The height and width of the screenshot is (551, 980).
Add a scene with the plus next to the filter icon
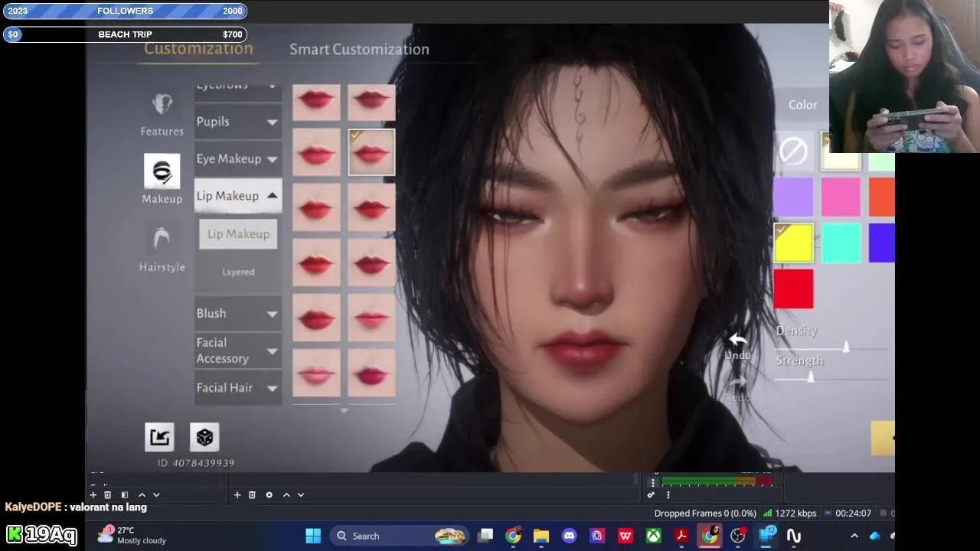tap(93, 495)
